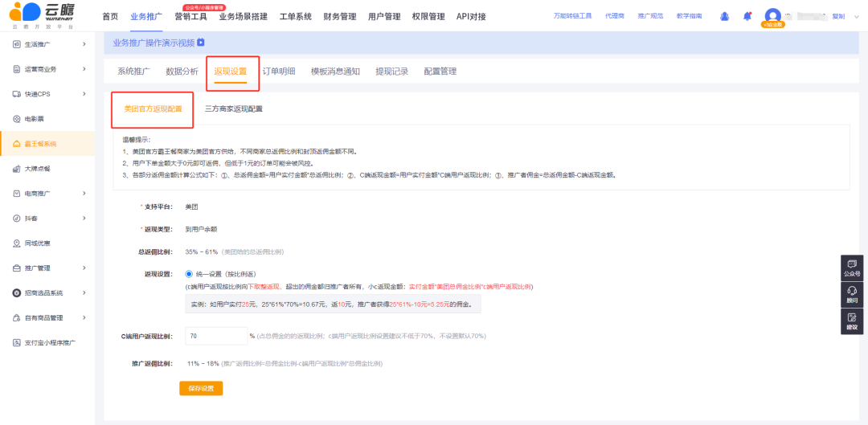868x425 pixels.
Task: Open the 推广规范 link
Action: tap(650, 16)
